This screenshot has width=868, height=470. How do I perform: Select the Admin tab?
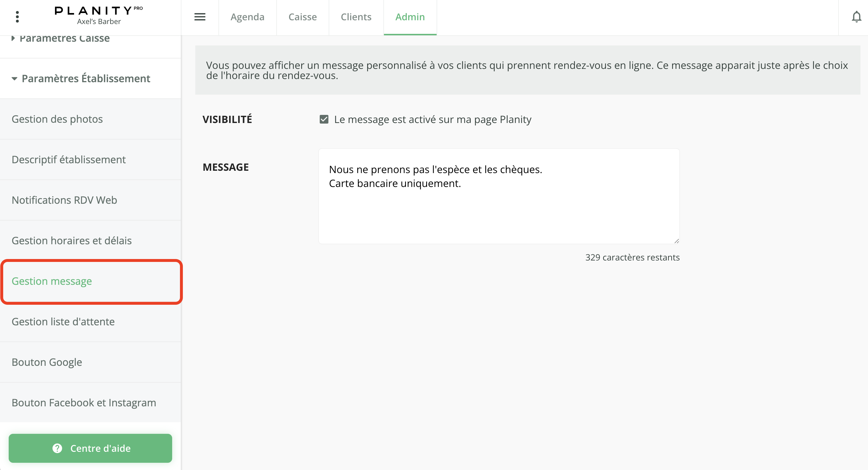click(x=410, y=17)
